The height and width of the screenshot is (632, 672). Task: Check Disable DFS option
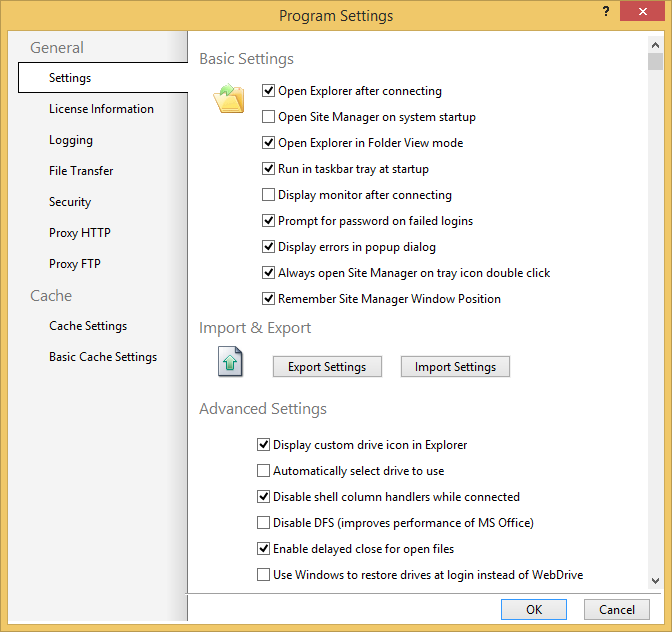coord(264,523)
